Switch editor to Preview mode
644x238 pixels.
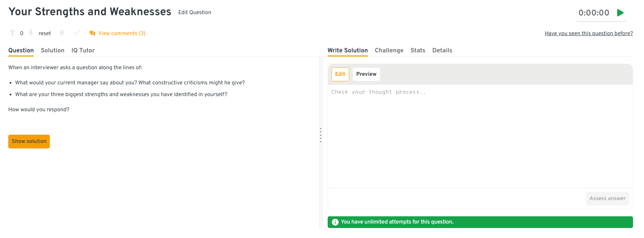[366, 74]
